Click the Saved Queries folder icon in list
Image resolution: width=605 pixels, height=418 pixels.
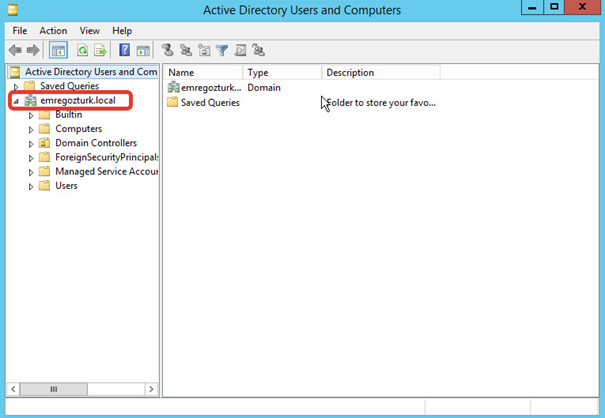point(172,102)
